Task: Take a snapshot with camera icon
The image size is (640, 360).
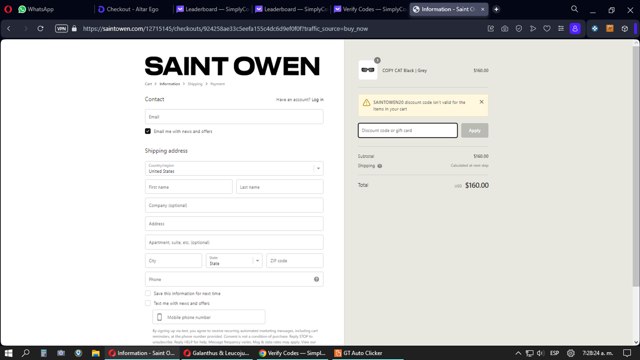Action: 504,29
